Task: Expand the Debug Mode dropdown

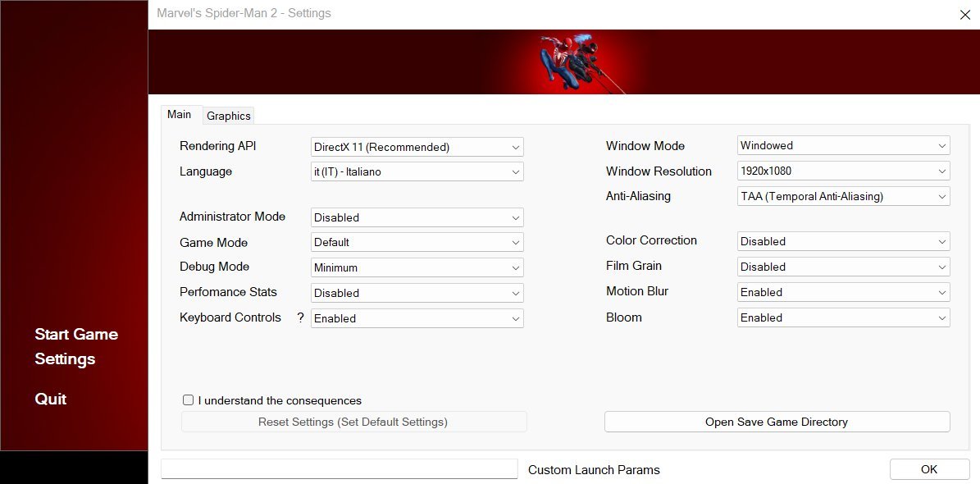Action: 417,267
